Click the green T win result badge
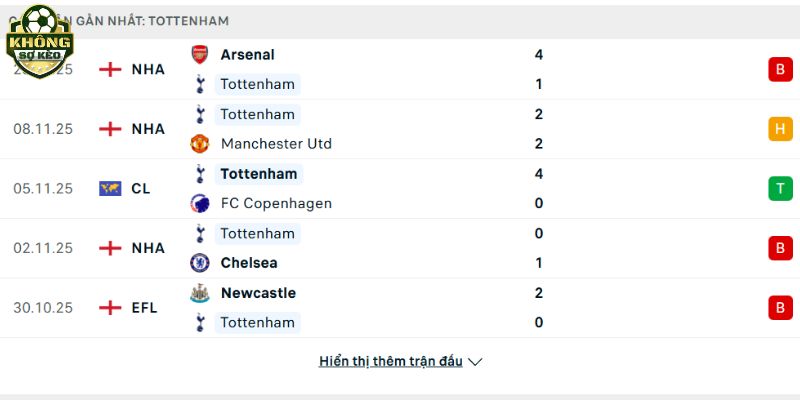 [780, 188]
